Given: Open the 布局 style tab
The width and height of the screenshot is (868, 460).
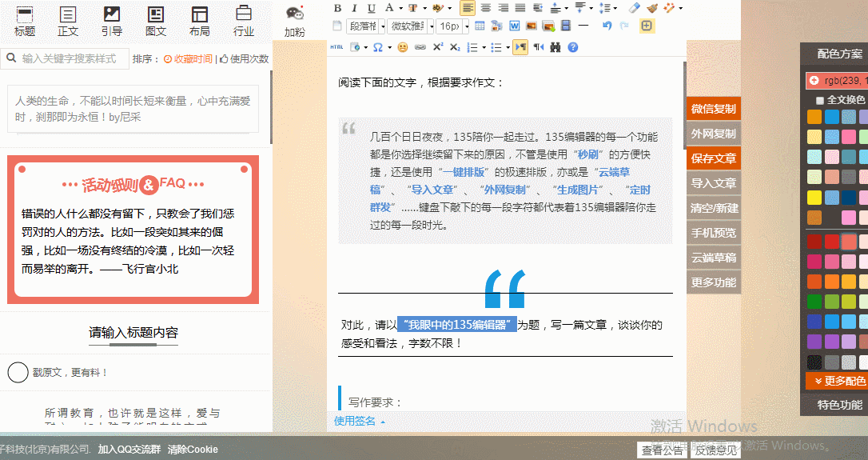Looking at the screenshot, I should (199, 21).
